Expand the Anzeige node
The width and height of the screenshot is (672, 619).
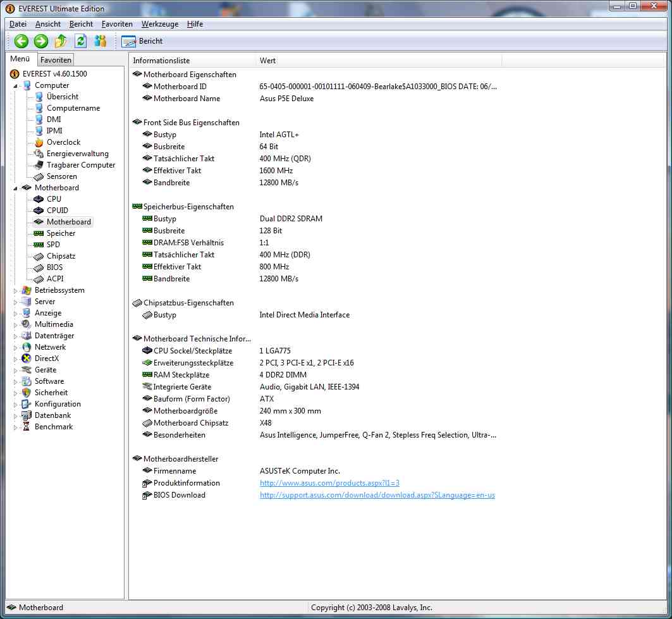15,314
